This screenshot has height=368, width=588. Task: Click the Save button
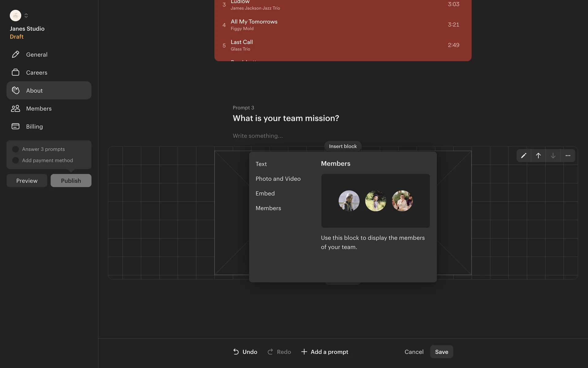pos(441,352)
